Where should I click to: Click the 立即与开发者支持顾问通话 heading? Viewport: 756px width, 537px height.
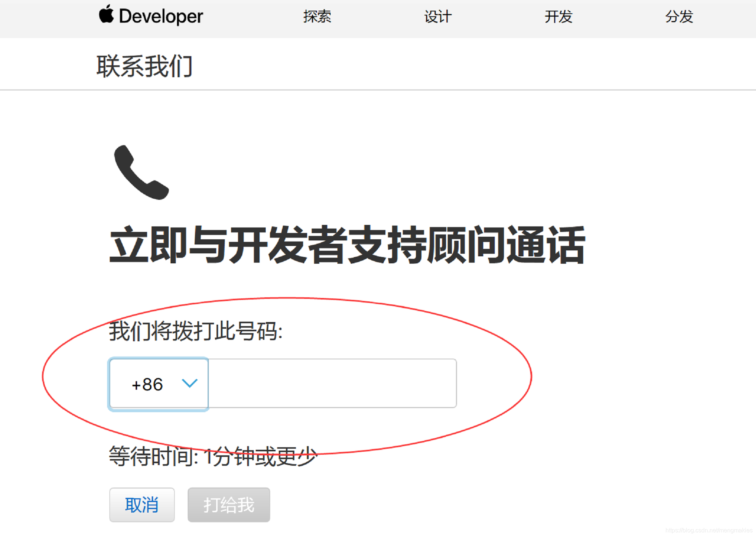click(x=347, y=245)
